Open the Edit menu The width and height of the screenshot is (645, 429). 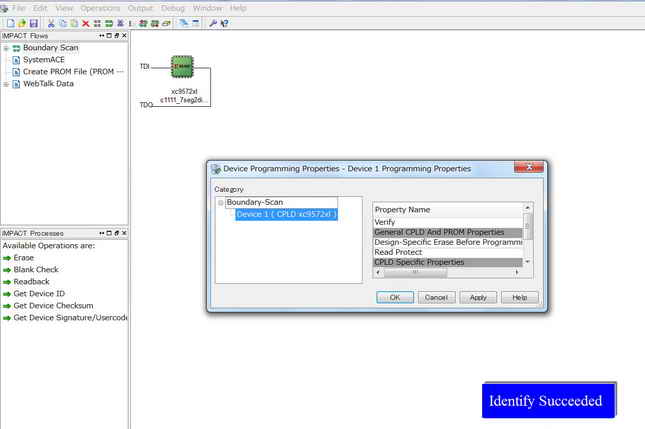pos(40,8)
